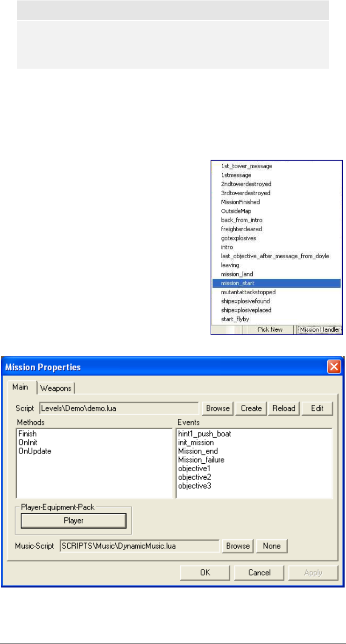Select MissionFinished list entry
The height and width of the screenshot is (644, 346).
240,202
